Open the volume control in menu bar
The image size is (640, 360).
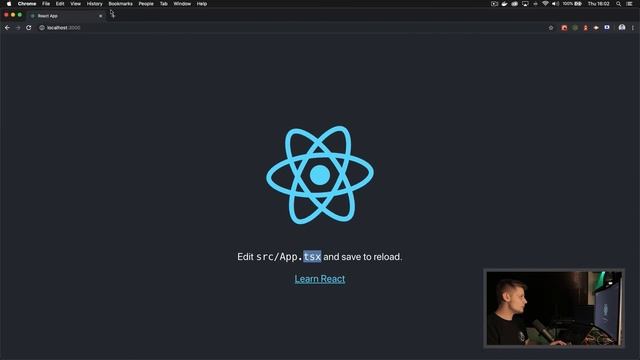pyautogui.click(x=555, y=4)
